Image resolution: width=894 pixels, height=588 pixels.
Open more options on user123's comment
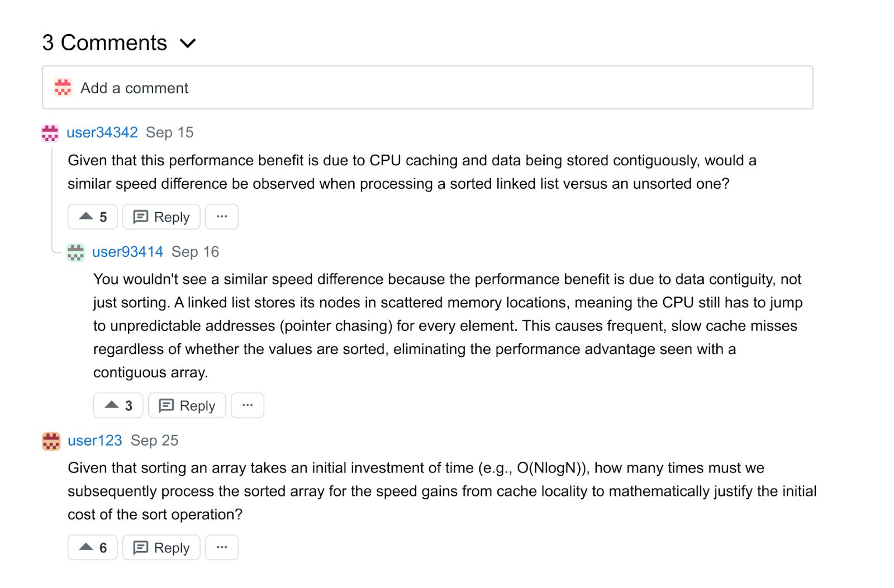click(x=222, y=548)
